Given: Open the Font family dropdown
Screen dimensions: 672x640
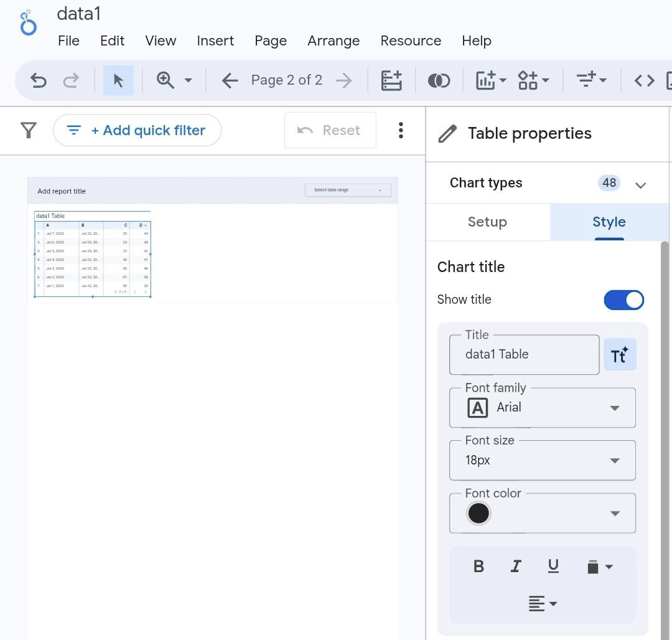Looking at the screenshot, I should tap(542, 408).
